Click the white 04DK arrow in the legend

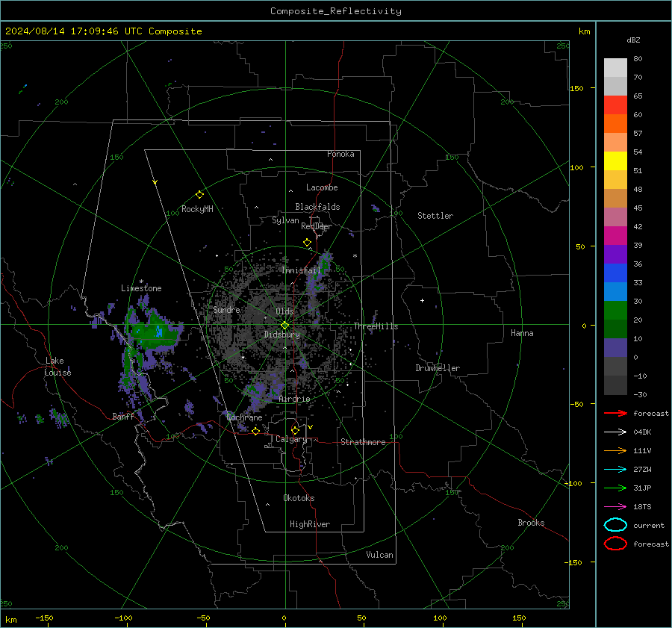click(x=615, y=432)
